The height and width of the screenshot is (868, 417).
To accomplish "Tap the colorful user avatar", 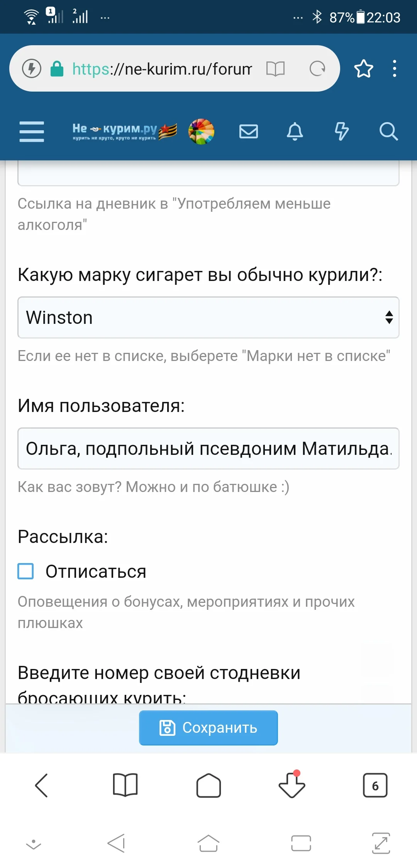I will click(201, 131).
